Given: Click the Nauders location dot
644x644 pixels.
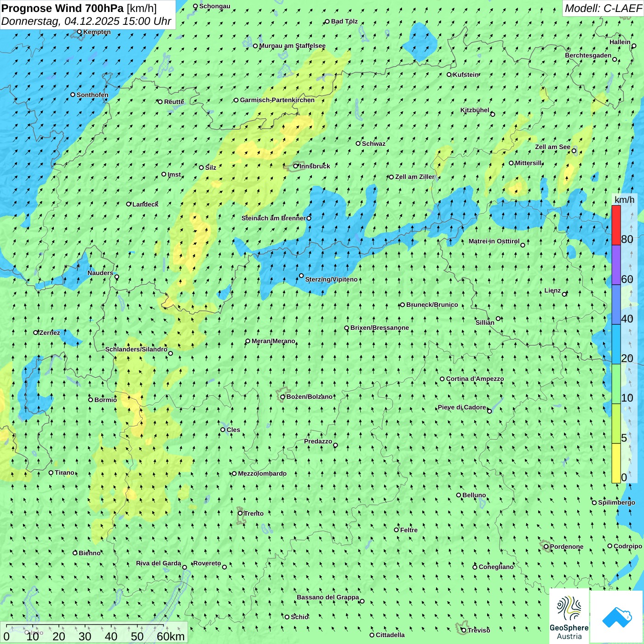Looking at the screenshot, I should pyautogui.click(x=117, y=277).
